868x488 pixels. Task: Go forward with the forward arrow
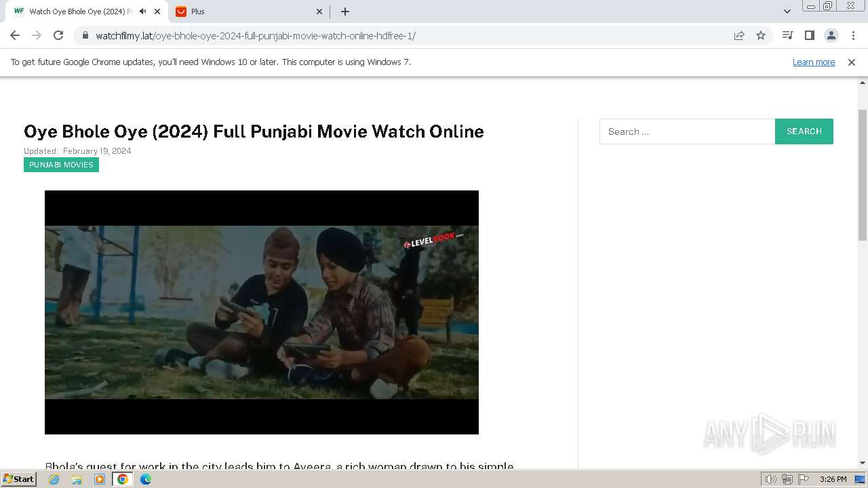[x=37, y=35]
